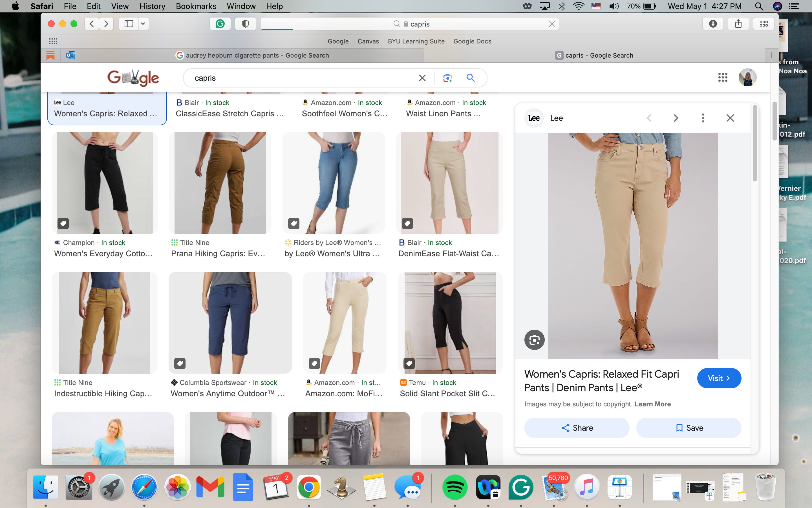Screen dimensions: 812x508
Task: Open Spotify from the Dock
Action: coord(455,487)
